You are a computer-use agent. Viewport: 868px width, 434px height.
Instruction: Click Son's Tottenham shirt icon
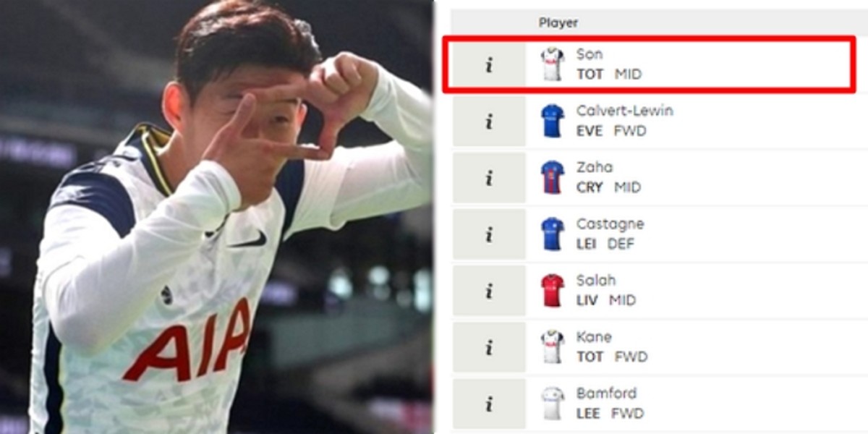coord(553,64)
